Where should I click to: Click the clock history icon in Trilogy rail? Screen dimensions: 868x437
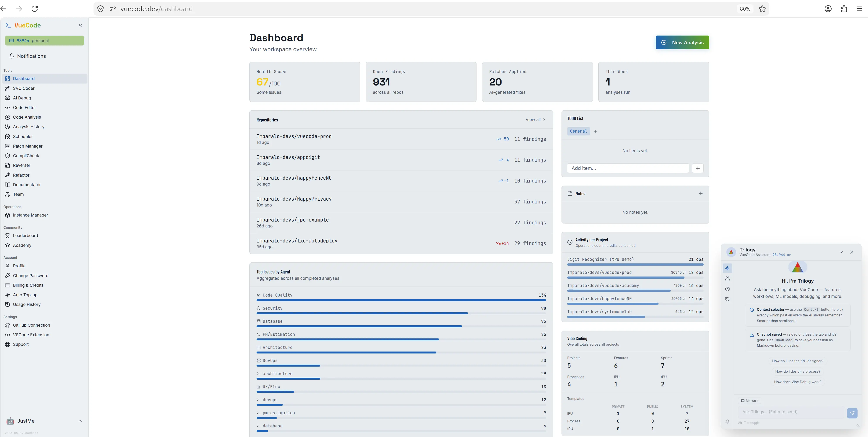pyautogui.click(x=727, y=289)
